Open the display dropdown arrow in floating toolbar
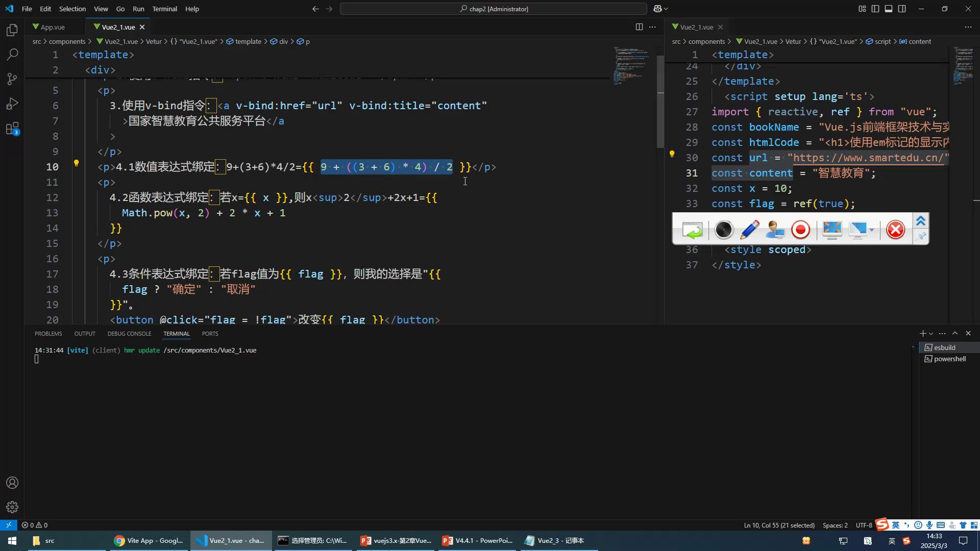 pyautogui.click(x=872, y=230)
